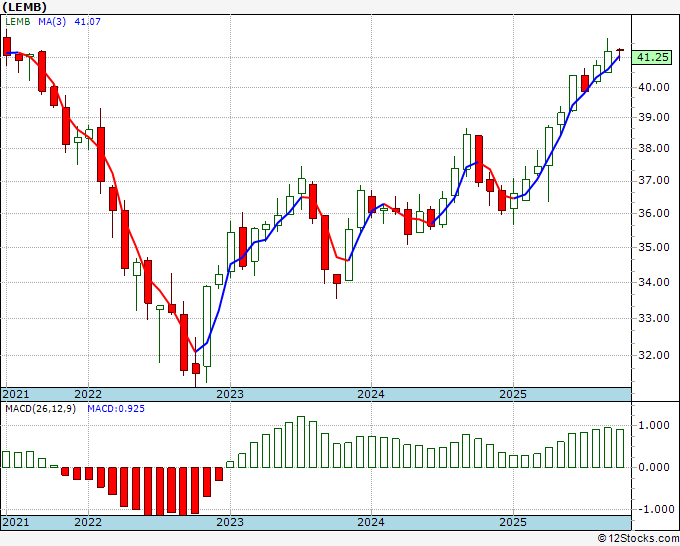Click 2023 on the MACD timeline
This screenshot has height=546, width=680.
(x=230, y=522)
